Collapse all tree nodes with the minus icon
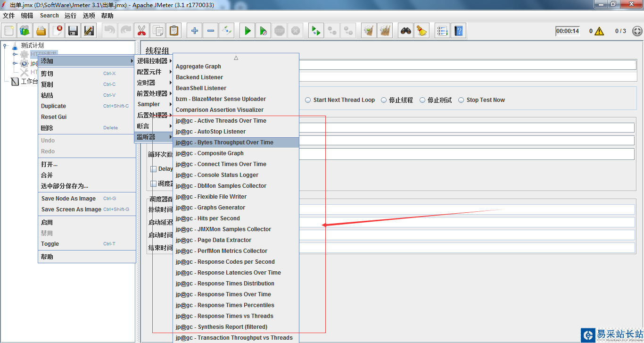The image size is (644, 343). click(210, 31)
